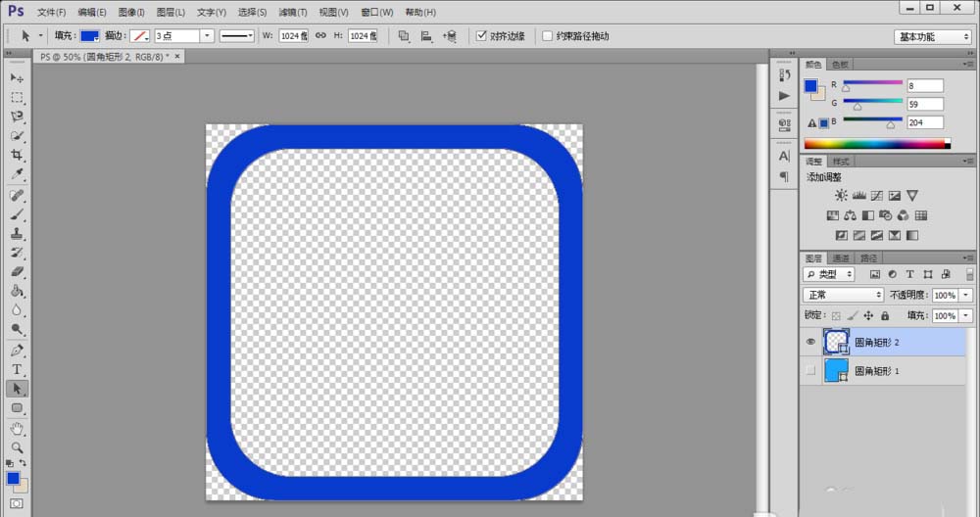Select the Eyedropper tool
This screenshot has width=980, height=517.
point(17,174)
